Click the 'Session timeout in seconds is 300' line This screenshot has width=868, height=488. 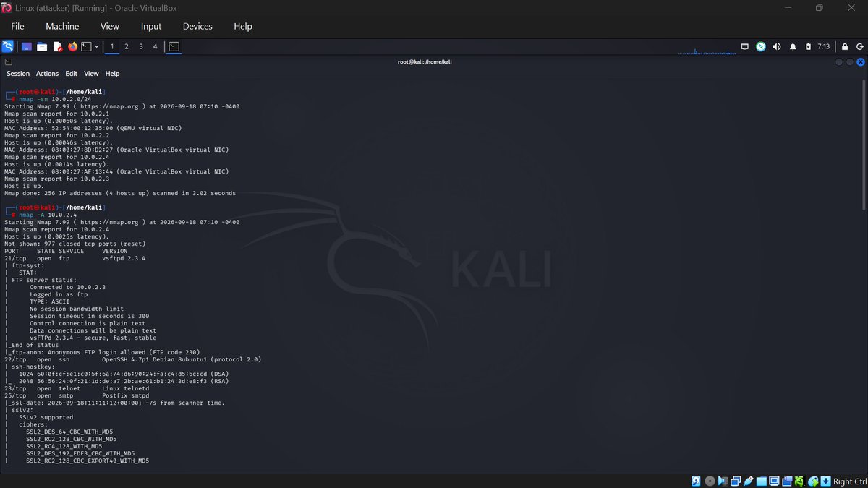90,316
